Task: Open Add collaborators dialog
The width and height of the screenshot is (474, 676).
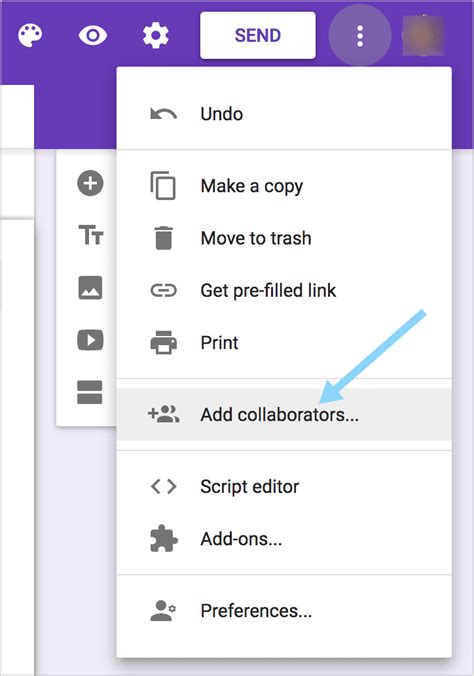Action: point(284,414)
